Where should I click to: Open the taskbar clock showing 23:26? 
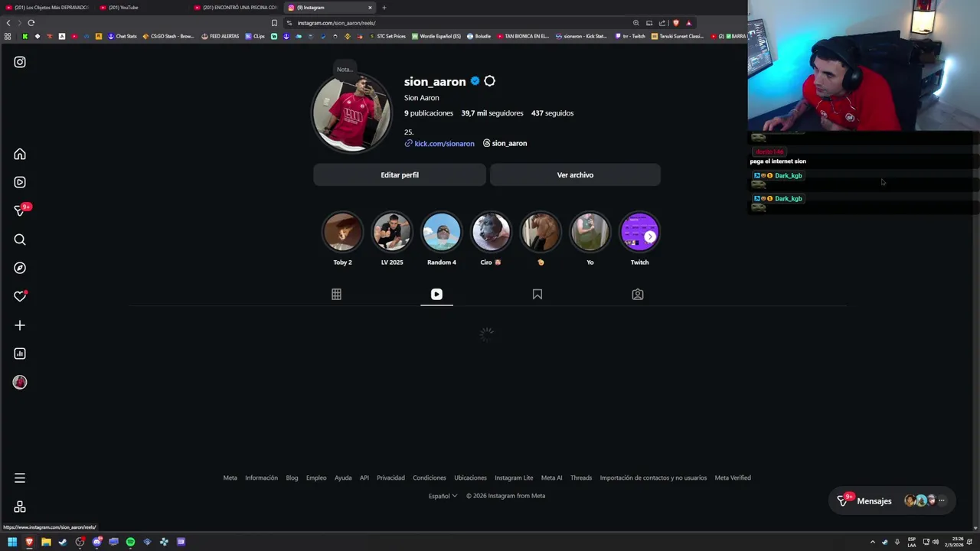click(954, 542)
